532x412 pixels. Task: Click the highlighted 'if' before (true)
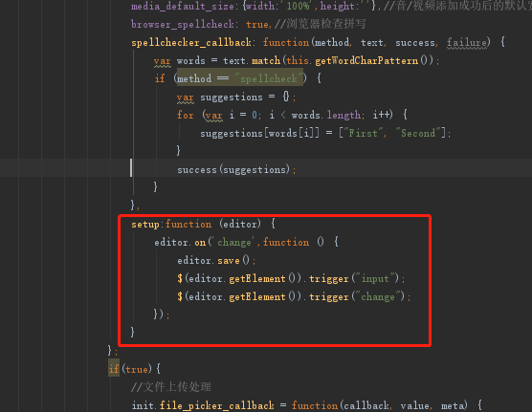[x=114, y=369]
